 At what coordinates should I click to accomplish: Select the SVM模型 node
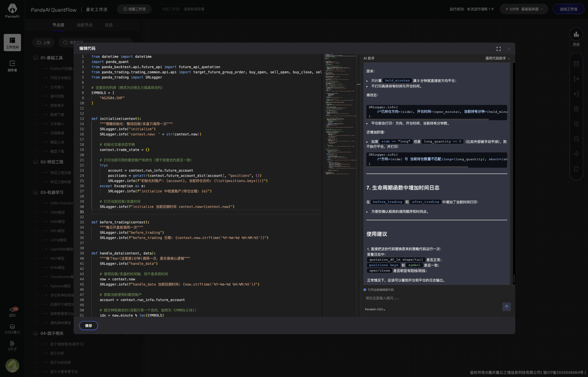coord(58,268)
